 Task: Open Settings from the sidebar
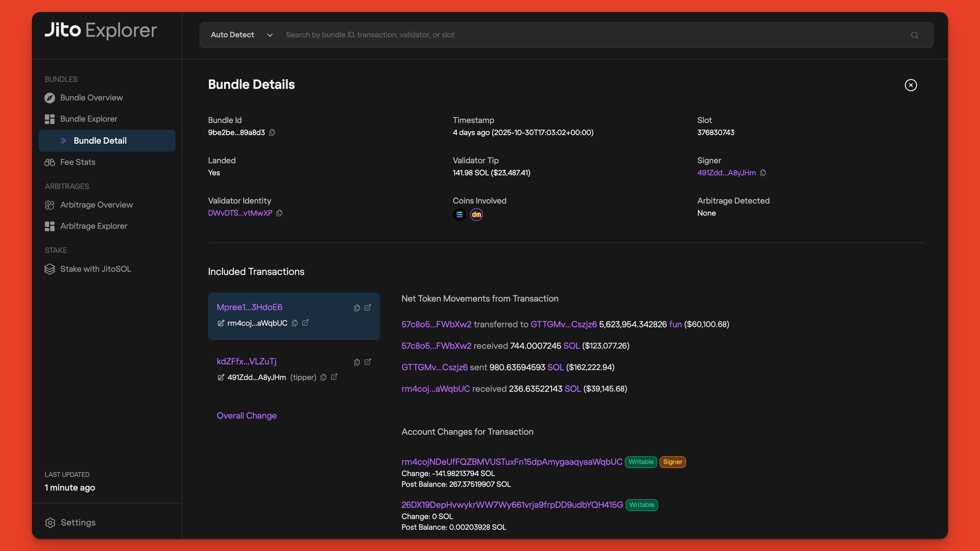tap(78, 523)
